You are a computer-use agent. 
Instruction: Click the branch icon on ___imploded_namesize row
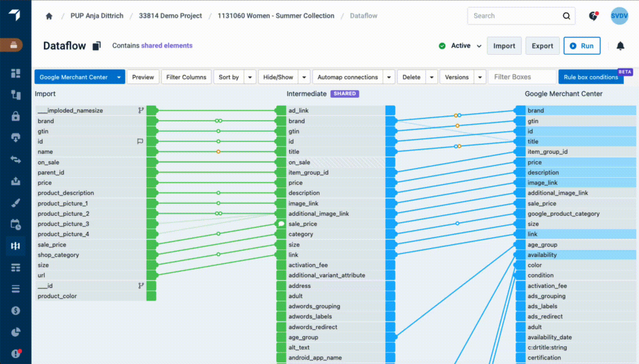click(x=141, y=111)
